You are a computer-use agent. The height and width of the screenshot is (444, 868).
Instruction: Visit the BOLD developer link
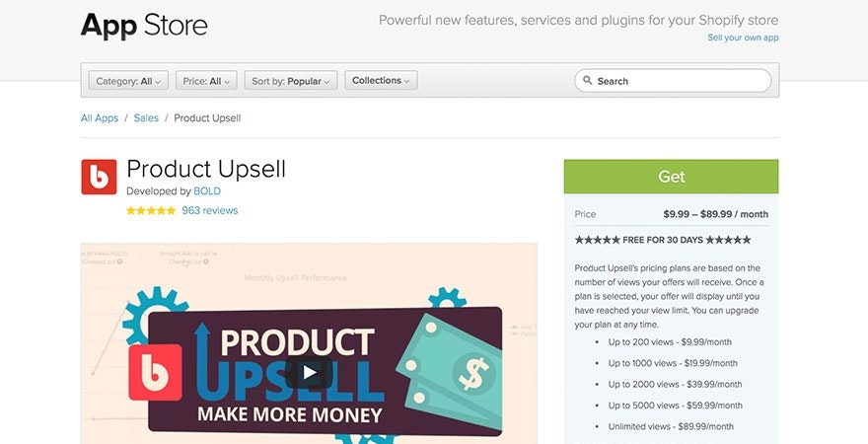click(x=206, y=191)
